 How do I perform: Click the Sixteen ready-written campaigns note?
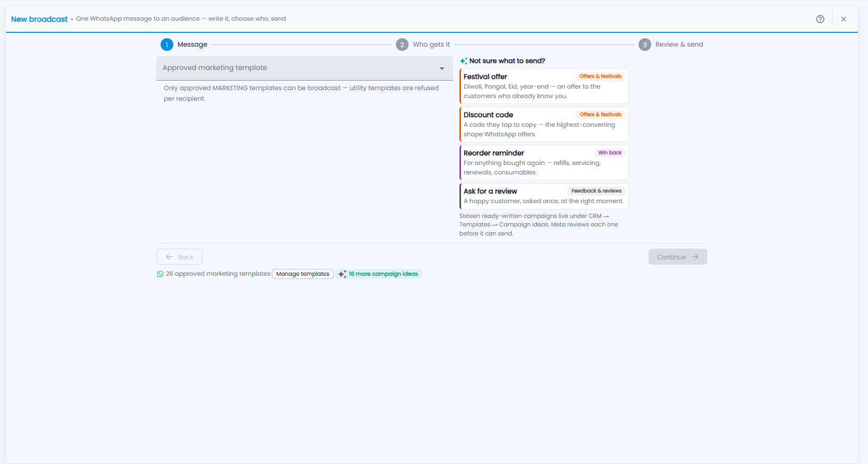539,224
